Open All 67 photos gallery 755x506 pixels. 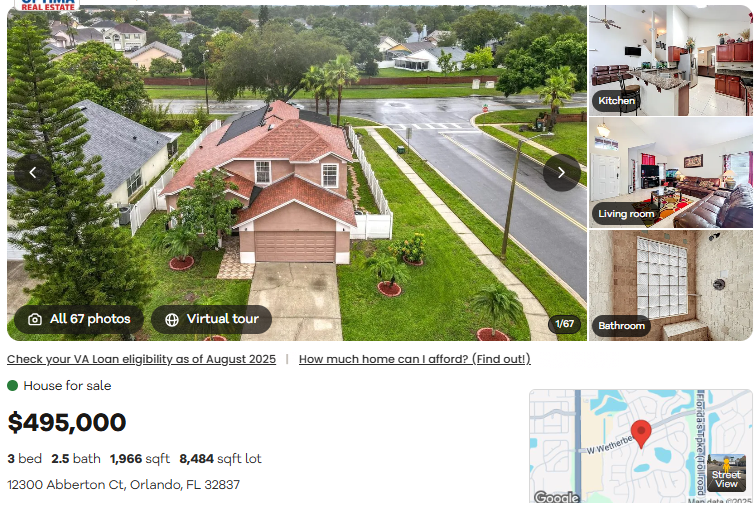(x=79, y=319)
